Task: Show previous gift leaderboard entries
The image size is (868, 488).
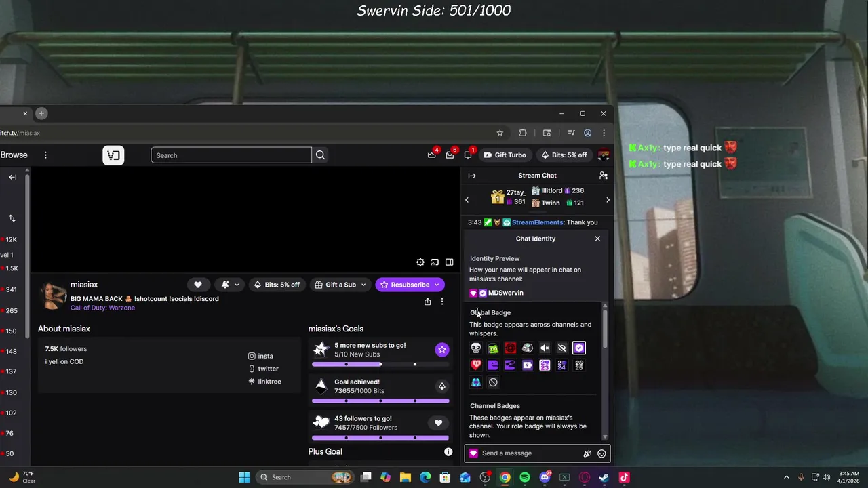Action: point(467,200)
